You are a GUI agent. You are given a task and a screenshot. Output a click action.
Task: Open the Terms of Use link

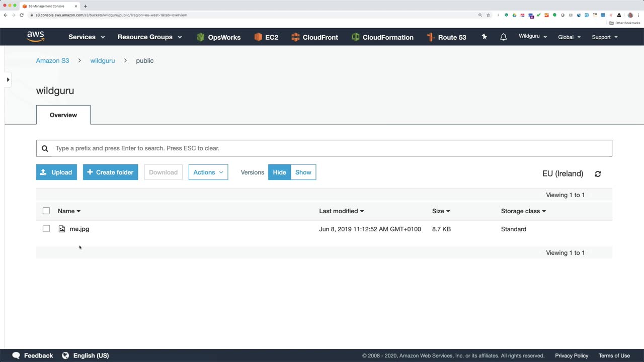pos(614,355)
